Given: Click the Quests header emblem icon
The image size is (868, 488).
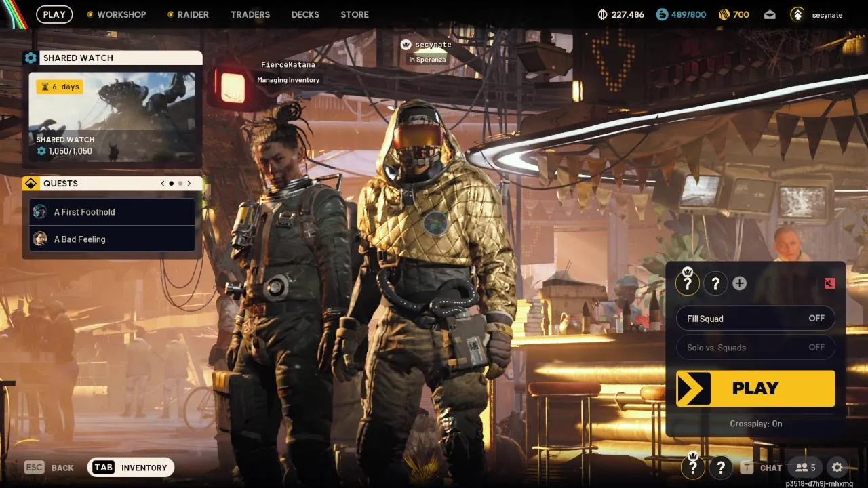Looking at the screenshot, I should (x=31, y=184).
